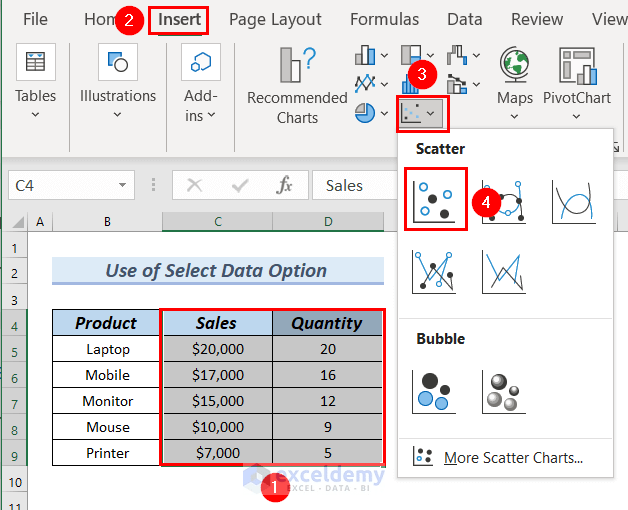The width and height of the screenshot is (628, 510).
Task: Click the Add-ins icon
Action: [x=201, y=62]
